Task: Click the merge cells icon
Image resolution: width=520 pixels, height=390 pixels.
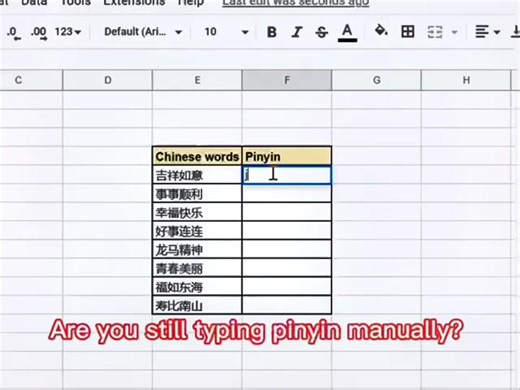Action: click(x=435, y=32)
